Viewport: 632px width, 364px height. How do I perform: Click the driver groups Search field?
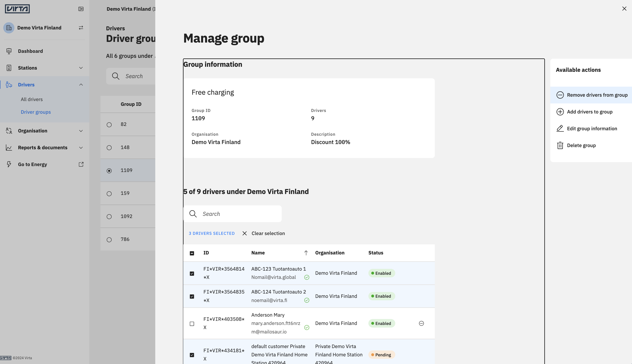131,76
